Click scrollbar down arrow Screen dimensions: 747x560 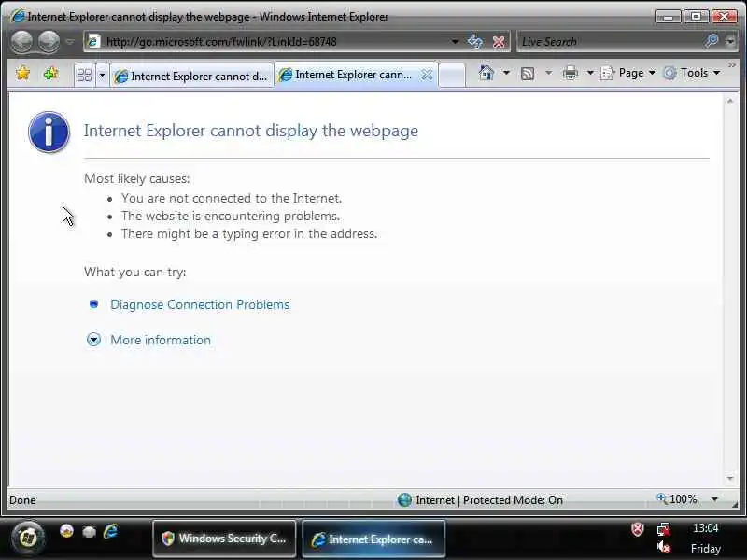730,478
